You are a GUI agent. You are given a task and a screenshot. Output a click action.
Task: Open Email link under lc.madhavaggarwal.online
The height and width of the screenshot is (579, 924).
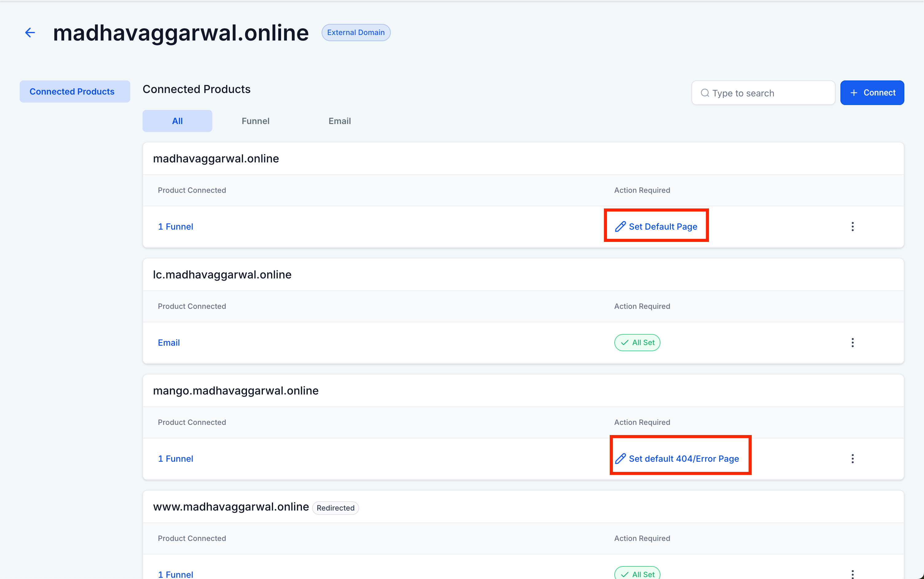169,343
